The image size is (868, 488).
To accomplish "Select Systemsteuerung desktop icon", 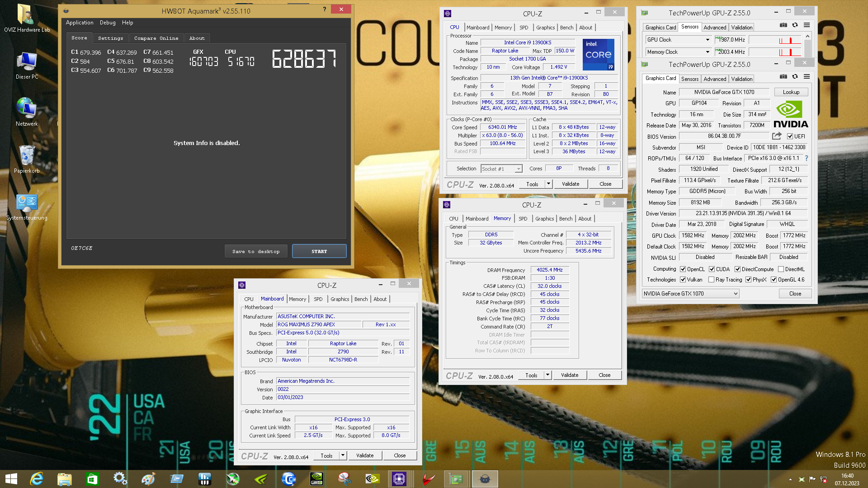I will click(27, 207).
